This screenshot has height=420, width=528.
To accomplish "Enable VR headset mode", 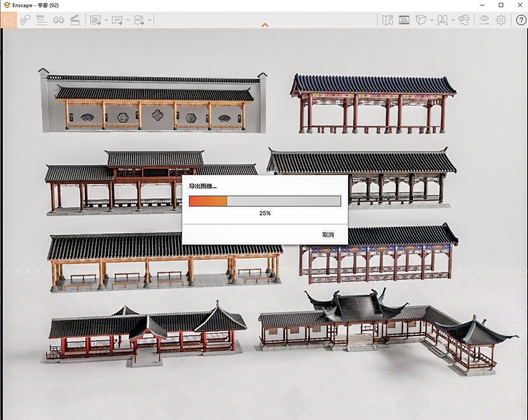I will pyautogui.click(x=464, y=20).
